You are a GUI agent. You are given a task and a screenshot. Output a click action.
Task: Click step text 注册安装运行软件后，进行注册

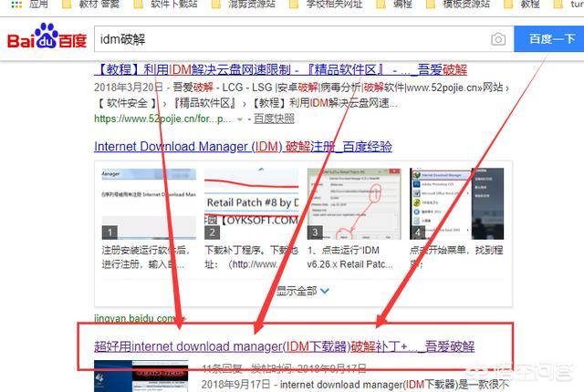click(146, 257)
